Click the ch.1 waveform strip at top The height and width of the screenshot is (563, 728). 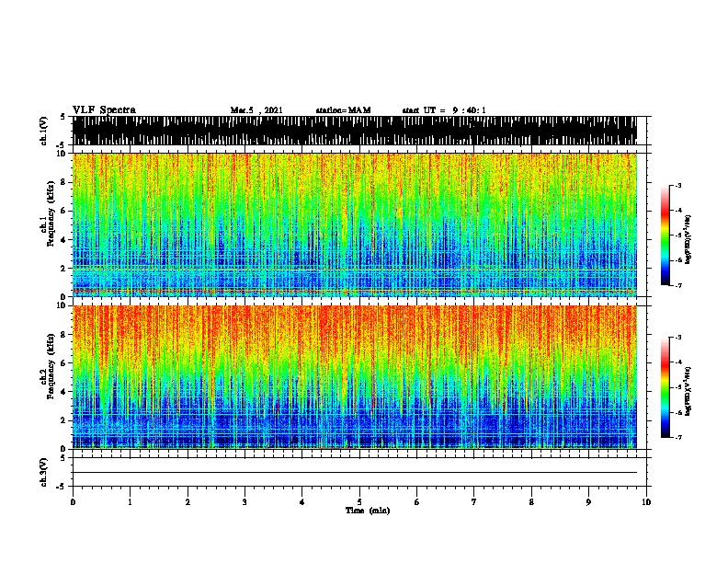point(355,131)
